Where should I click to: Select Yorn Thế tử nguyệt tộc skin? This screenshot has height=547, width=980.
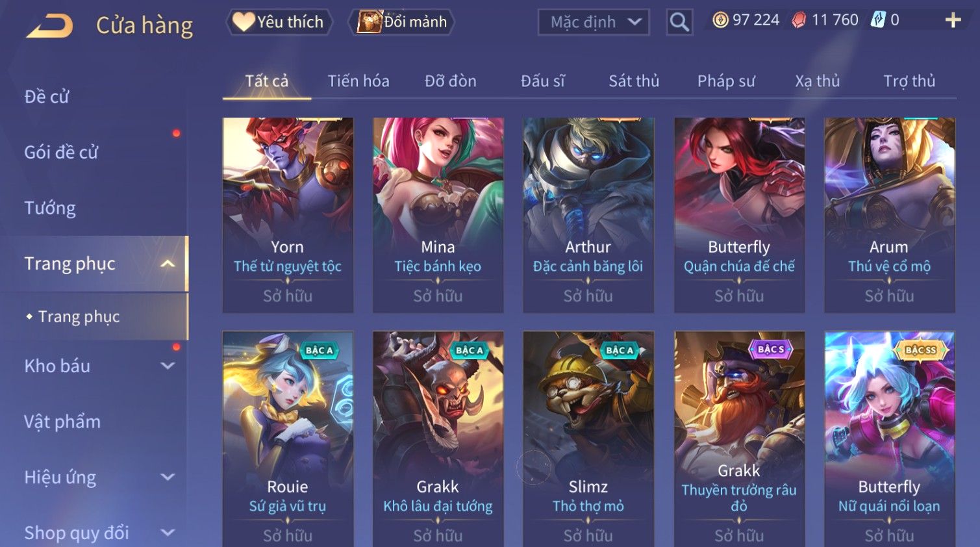(288, 215)
